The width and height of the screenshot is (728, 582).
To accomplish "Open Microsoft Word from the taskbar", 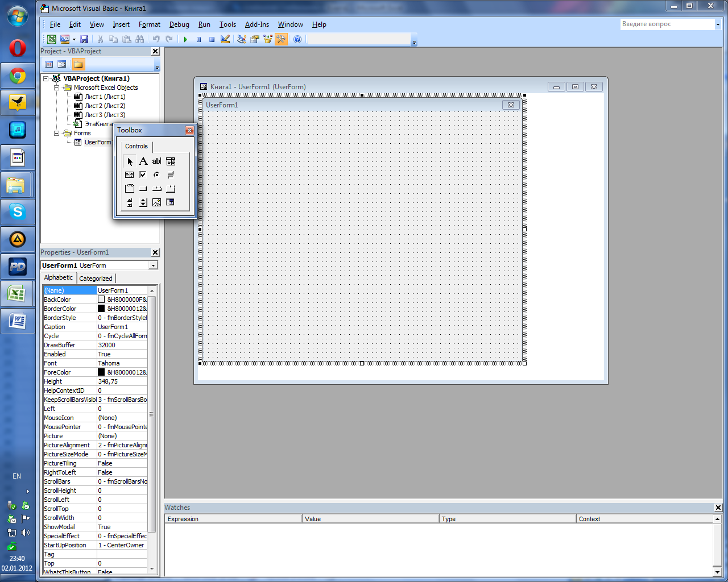I will 18,321.
